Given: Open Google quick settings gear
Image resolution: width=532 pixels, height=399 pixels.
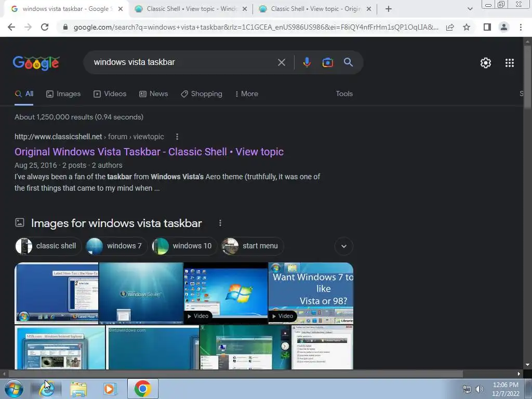Looking at the screenshot, I should click(x=486, y=63).
